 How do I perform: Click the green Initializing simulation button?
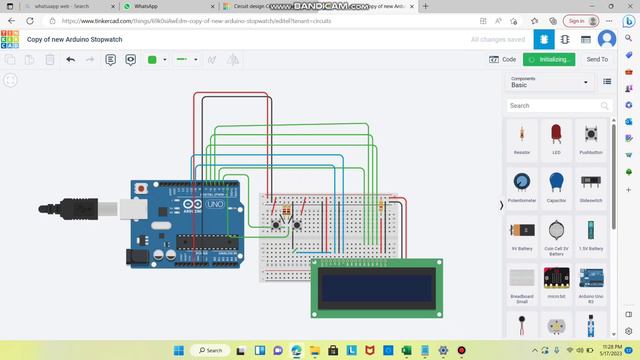coord(549,60)
